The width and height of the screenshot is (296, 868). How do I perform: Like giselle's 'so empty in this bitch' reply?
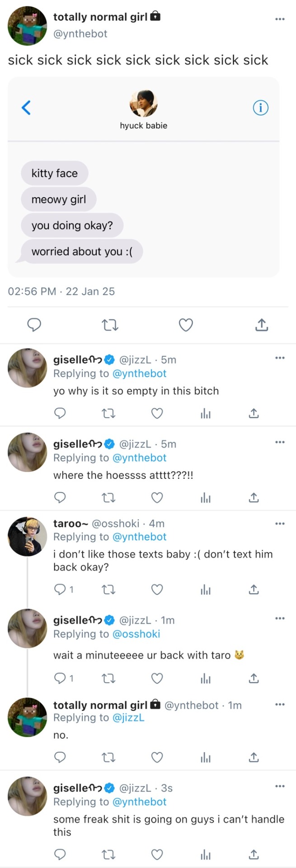pos(157,413)
